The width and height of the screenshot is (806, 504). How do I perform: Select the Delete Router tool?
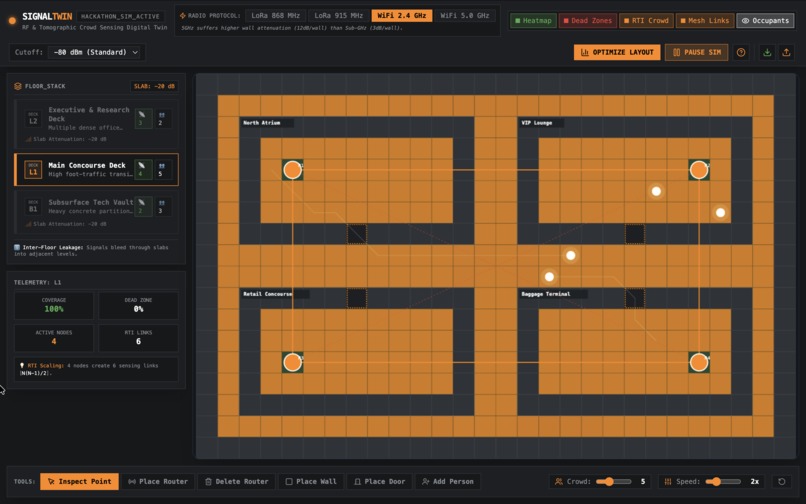point(236,481)
